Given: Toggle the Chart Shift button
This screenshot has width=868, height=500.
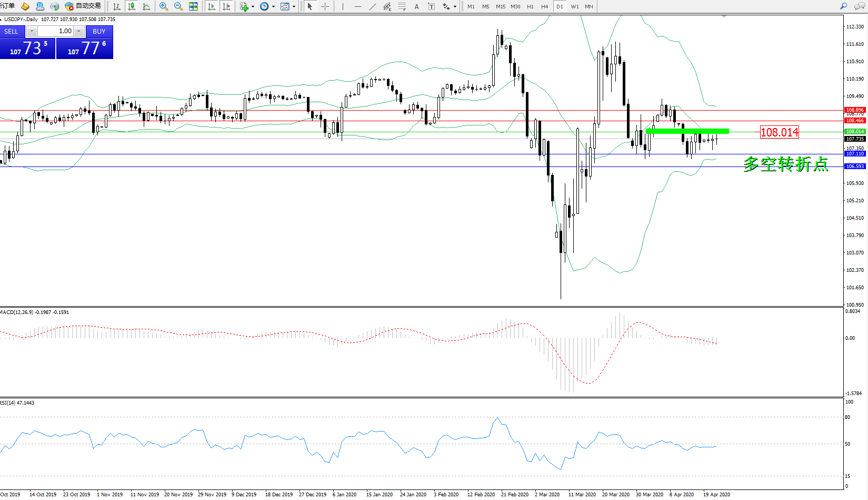Looking at the screenshot, I should [226, 6].
